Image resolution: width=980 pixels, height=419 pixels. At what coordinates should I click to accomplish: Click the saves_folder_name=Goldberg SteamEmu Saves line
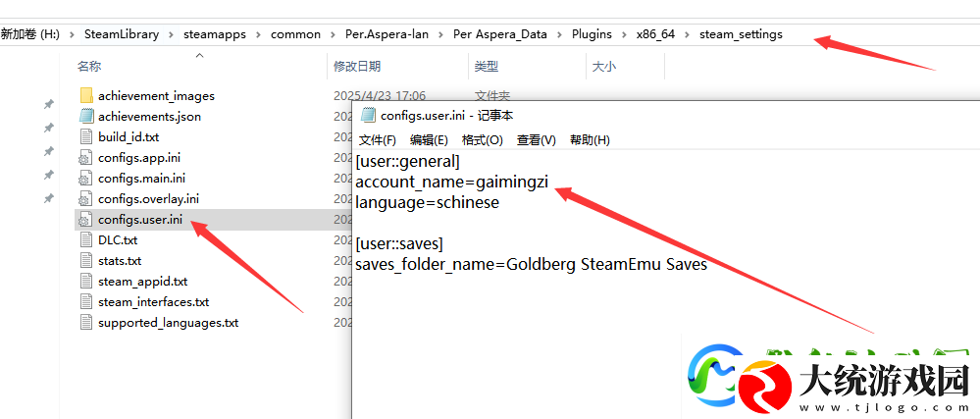point(532,265)
